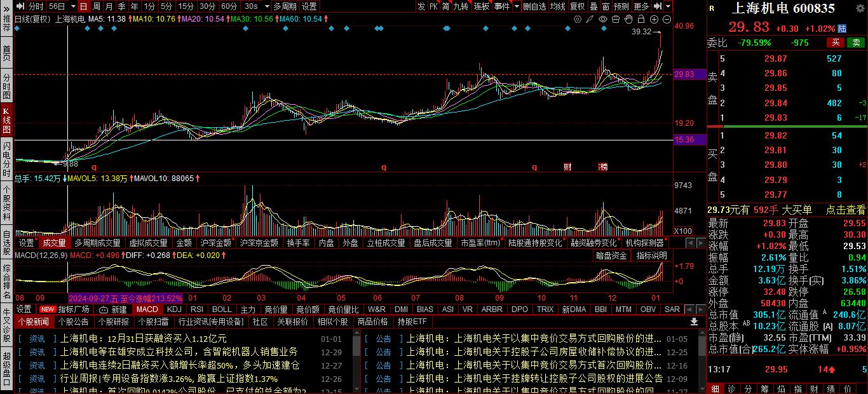868x394 pixels.
Task: Toggle 窗 multi-window option
Action: pyautogui.click(x=606, y=6)
